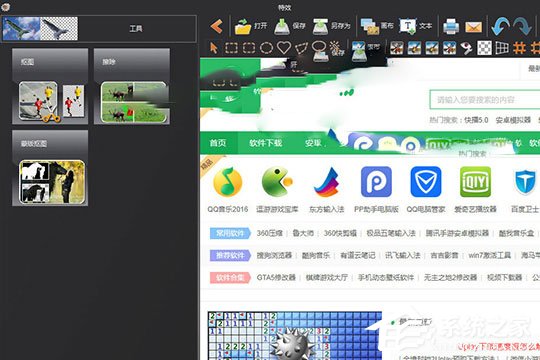Open the 手机动态壁纸软件 link
Screen dimensions: 540x360
coord(386,277)
